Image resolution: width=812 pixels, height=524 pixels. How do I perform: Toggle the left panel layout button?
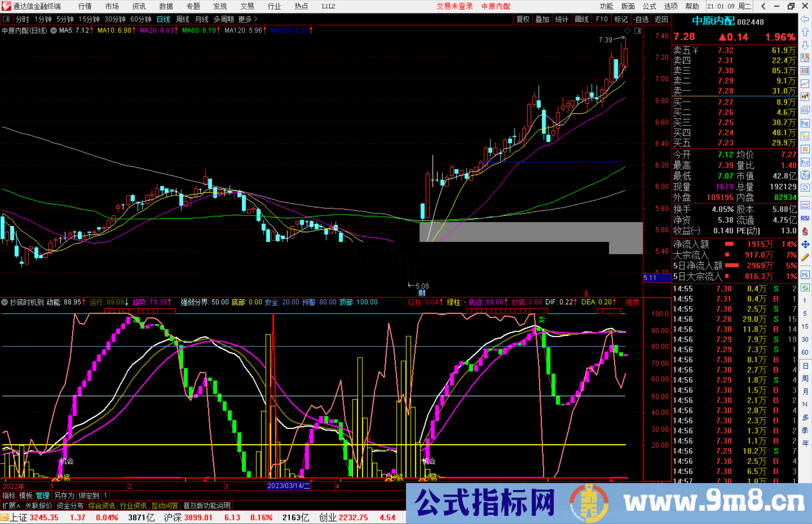[6, 19]
